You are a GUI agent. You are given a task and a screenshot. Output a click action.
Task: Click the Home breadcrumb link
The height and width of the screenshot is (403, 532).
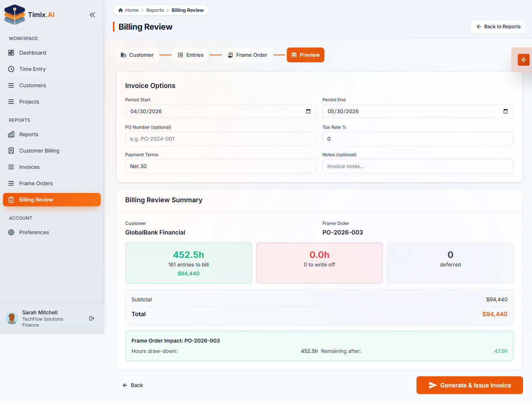pos(128,10)
